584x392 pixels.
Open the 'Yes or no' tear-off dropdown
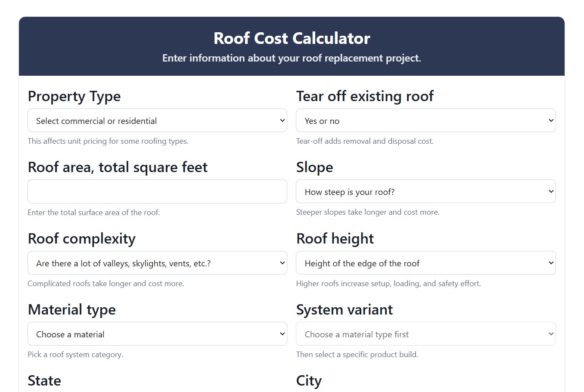click(x=426, y=120)
